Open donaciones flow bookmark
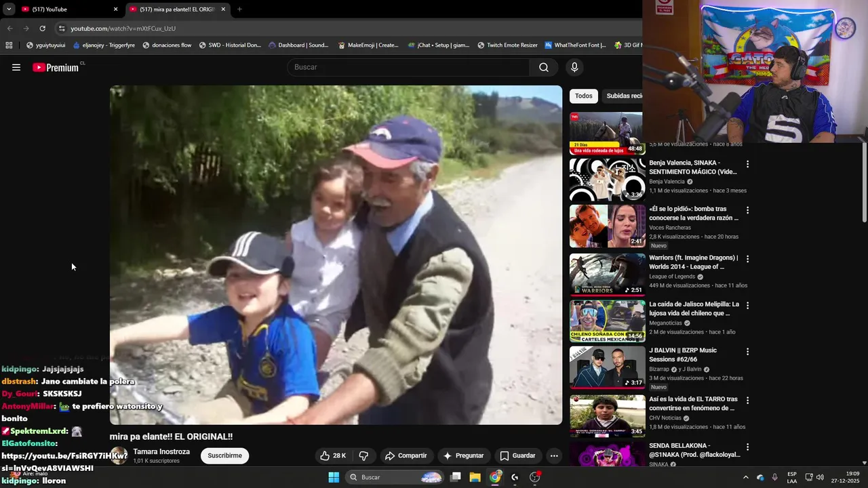Viewport: 868px width, 488px height. [167, 45]
